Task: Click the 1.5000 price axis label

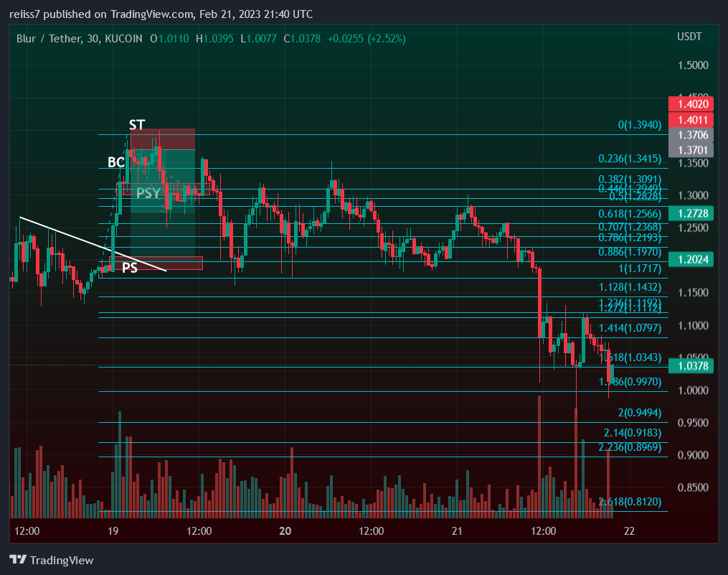Action: coord(693,65)
